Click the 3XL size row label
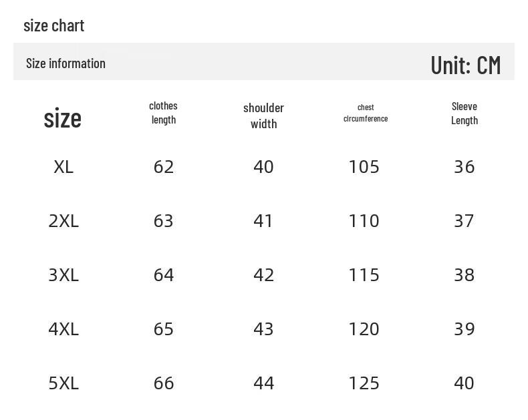Screen dimensions: 528x420 tap(63, 275)
